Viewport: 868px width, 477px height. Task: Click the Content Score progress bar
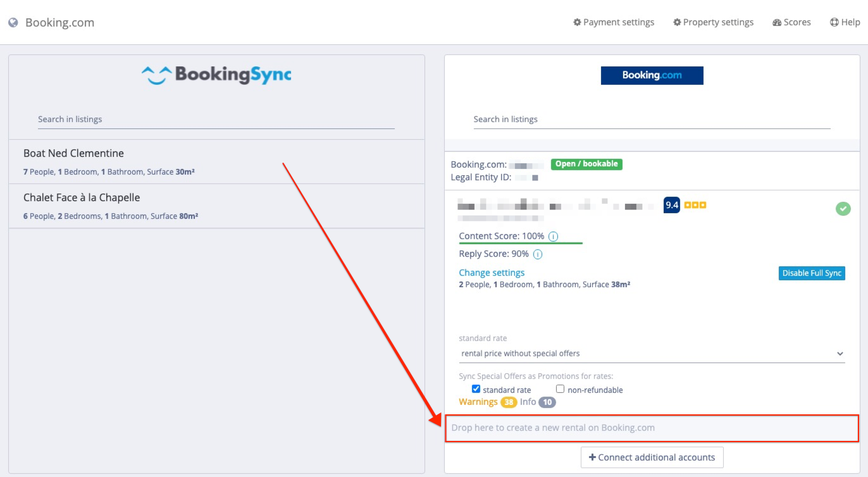[x=521, y=243]
